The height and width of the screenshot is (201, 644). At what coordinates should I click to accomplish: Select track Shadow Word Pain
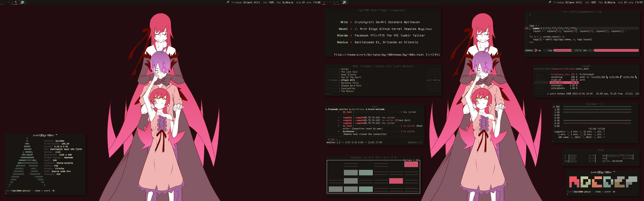[351, 86]
